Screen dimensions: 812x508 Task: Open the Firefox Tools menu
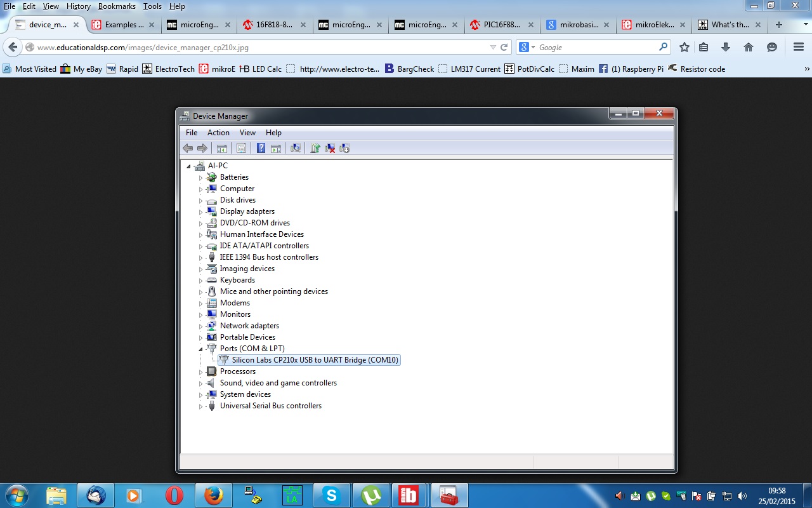click(x=152, y=6)
